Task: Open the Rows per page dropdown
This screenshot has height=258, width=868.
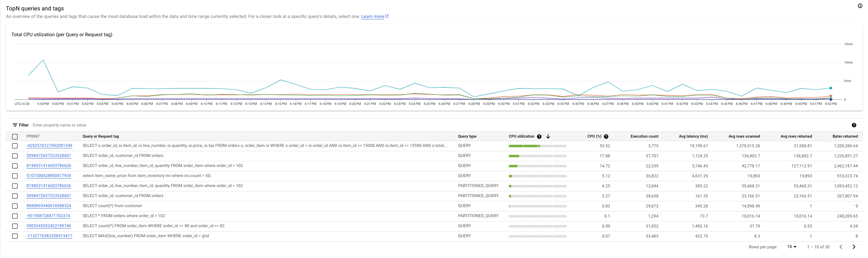Action: pyautogui.click(x=792, y=247)
